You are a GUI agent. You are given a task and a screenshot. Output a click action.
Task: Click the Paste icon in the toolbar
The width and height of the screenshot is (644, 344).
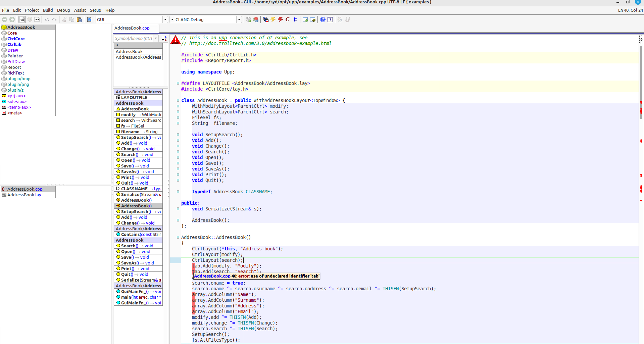pyautogui.click(x=79, y=19)
